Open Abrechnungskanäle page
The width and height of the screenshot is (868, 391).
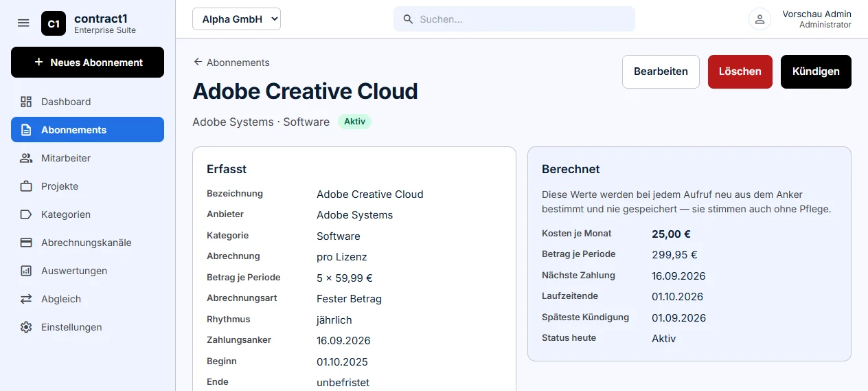click(87, 243)
